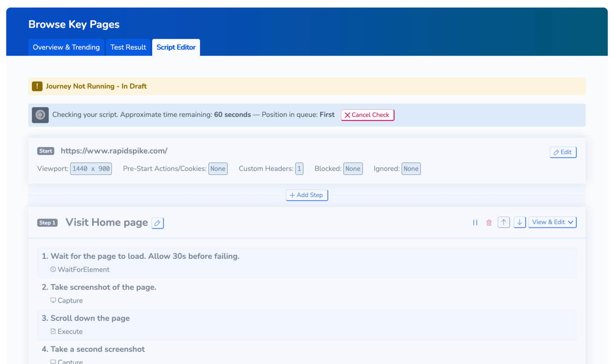Select the Script Editor tab
Screen dimensions: 614x364
176,47
